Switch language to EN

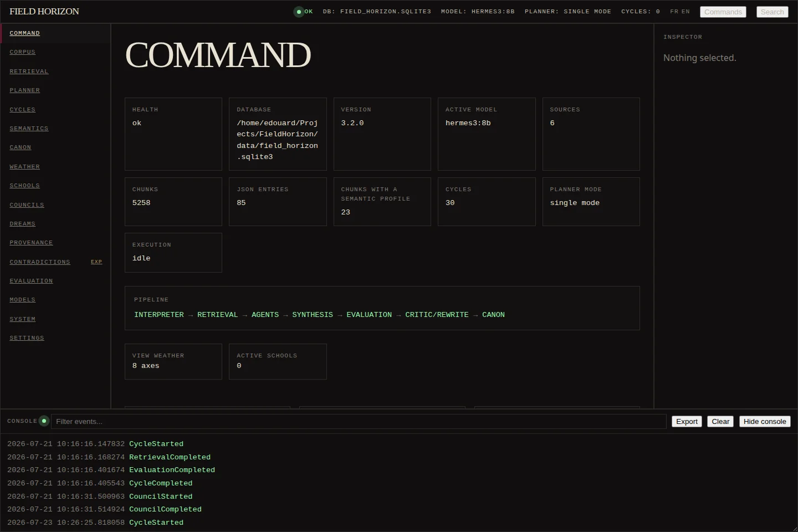686,12
